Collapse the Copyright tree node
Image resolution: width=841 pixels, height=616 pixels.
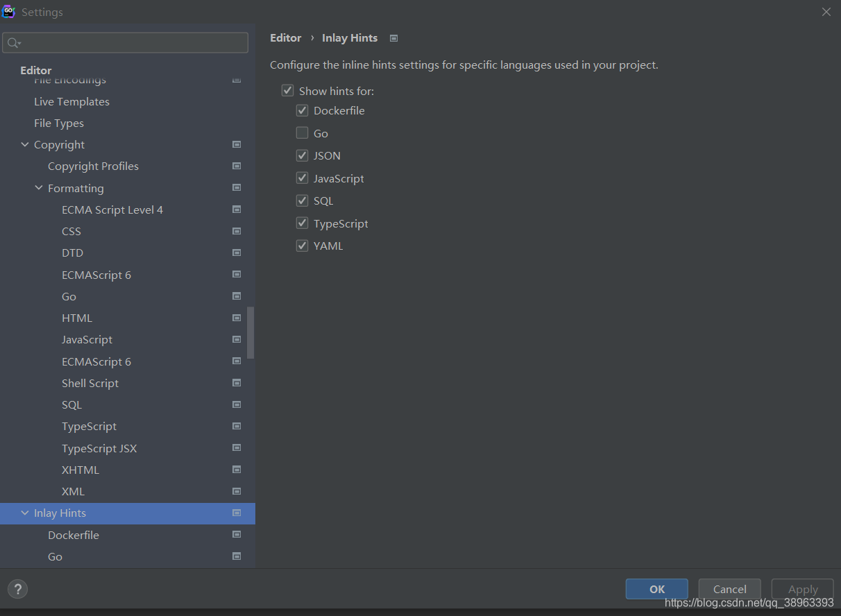pos(25,144)
